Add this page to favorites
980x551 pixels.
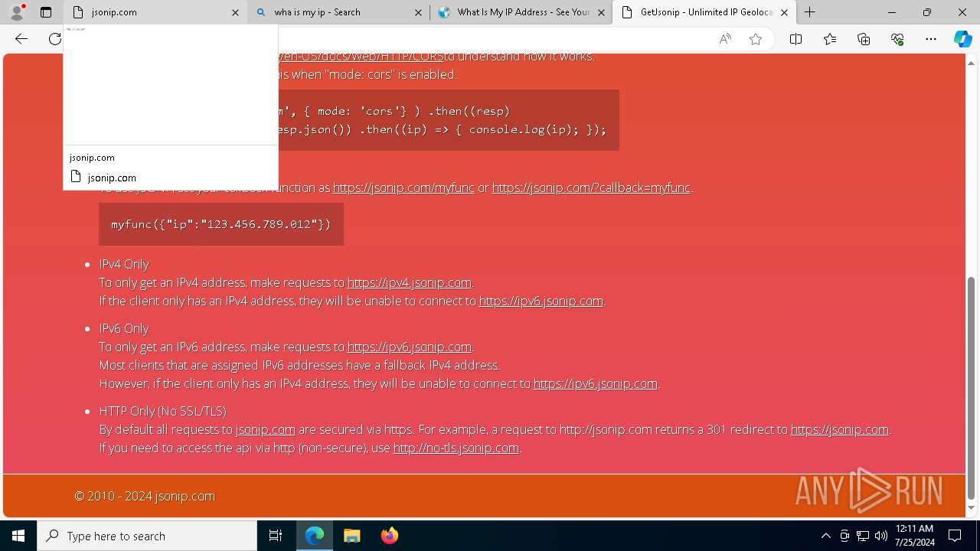tap(756, 39)
